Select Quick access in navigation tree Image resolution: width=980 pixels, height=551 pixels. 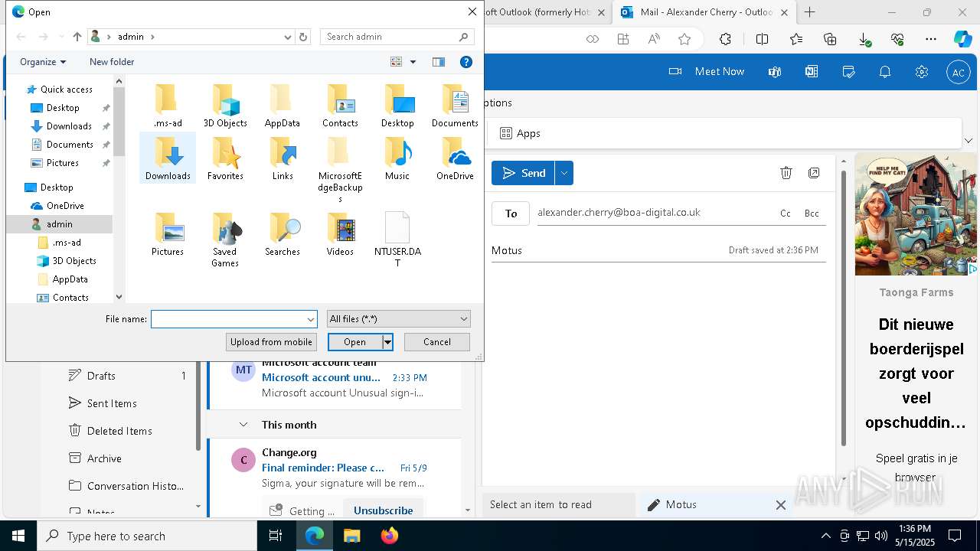click(66, 90)
